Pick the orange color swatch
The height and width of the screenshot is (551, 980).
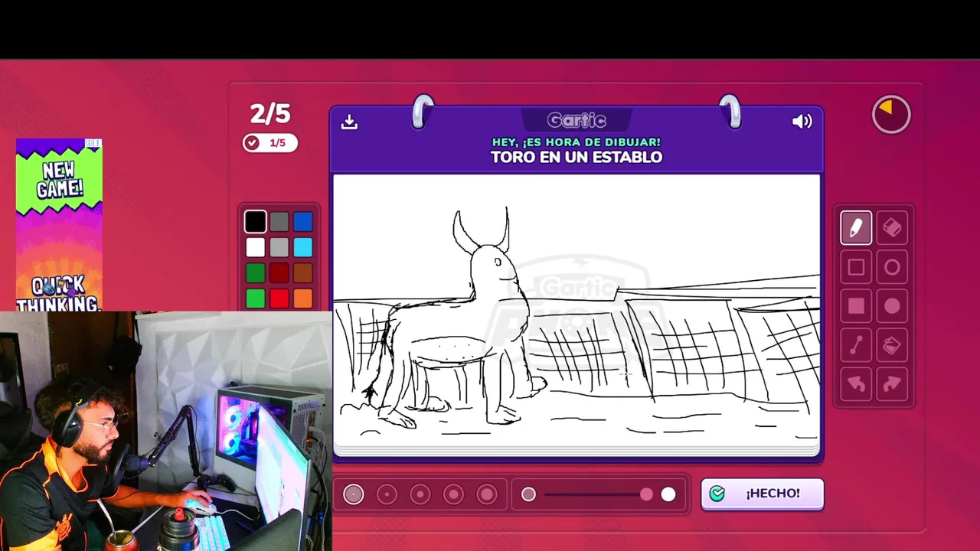coord(303,298)
